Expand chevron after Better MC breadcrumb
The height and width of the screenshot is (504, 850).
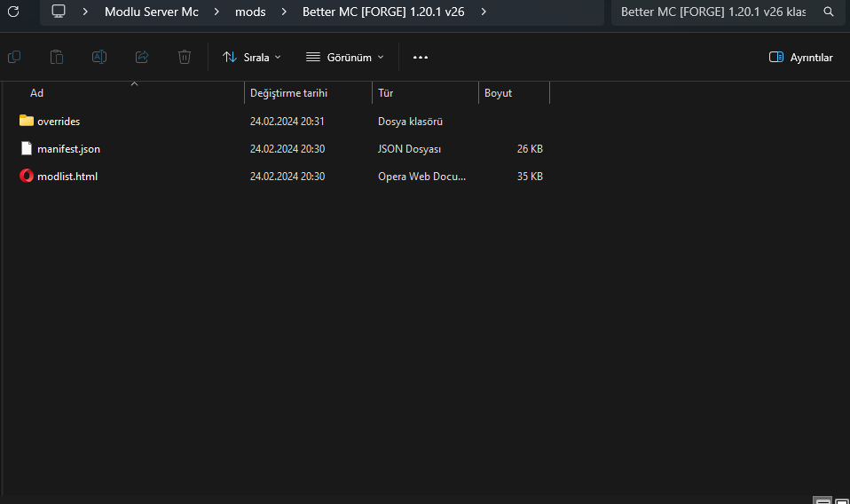click(483, 12)
